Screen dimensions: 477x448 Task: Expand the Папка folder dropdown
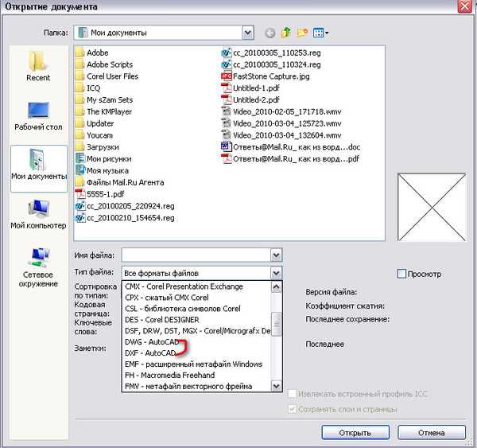(247, 33)
